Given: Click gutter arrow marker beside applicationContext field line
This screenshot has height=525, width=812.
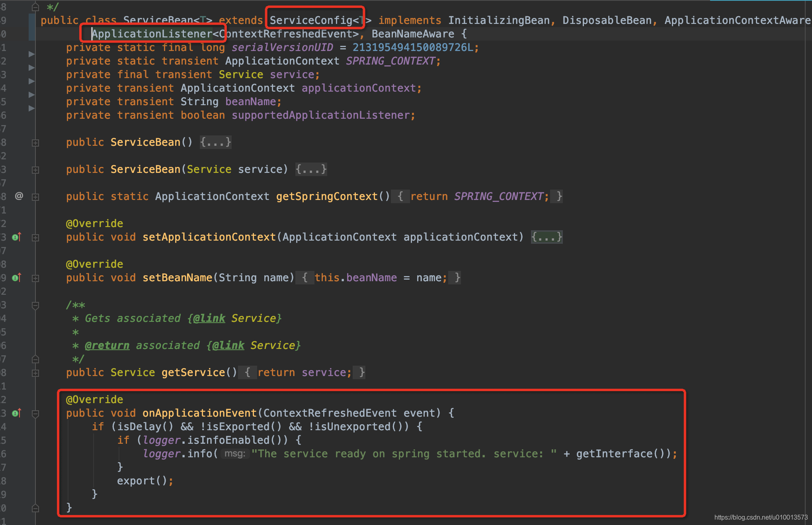Looking at the screenshot, I should (31, 94).
